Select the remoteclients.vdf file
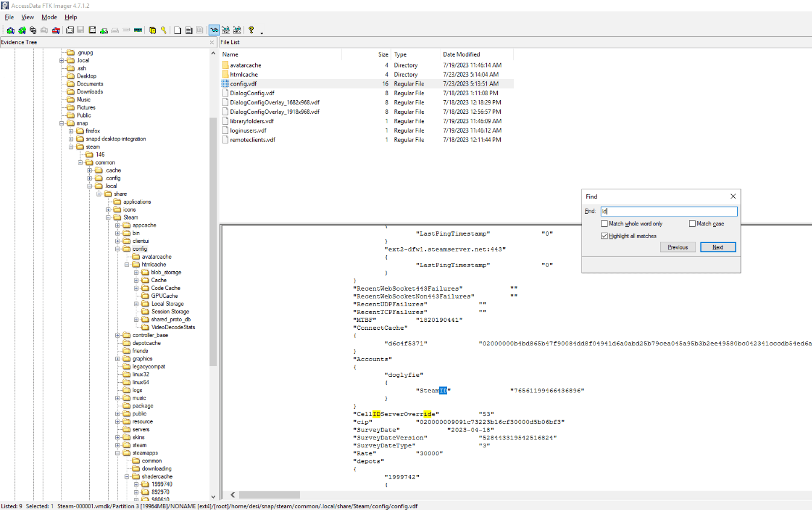 [x=252, y=140]
